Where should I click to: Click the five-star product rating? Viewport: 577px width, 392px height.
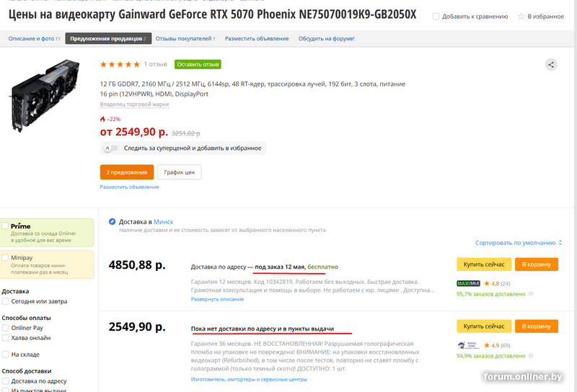[x=120, y=64]
